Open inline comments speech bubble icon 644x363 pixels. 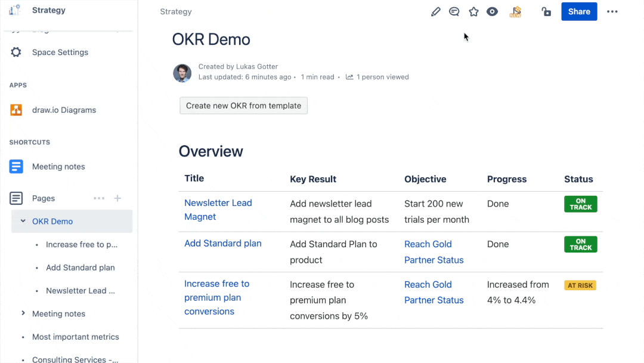click(454, 11)
